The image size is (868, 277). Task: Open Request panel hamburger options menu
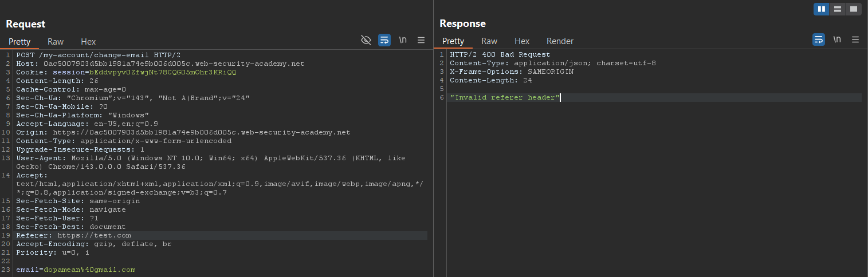(421, 40)
